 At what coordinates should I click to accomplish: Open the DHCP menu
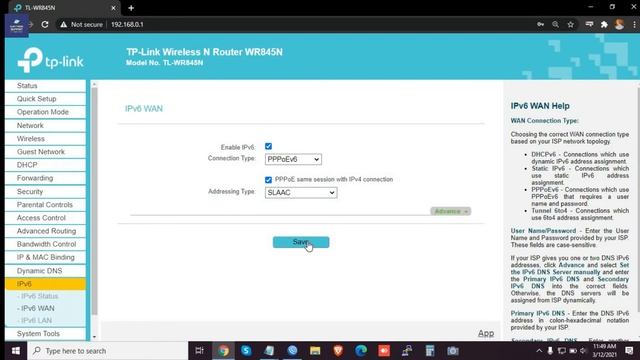tap(45, 165)
